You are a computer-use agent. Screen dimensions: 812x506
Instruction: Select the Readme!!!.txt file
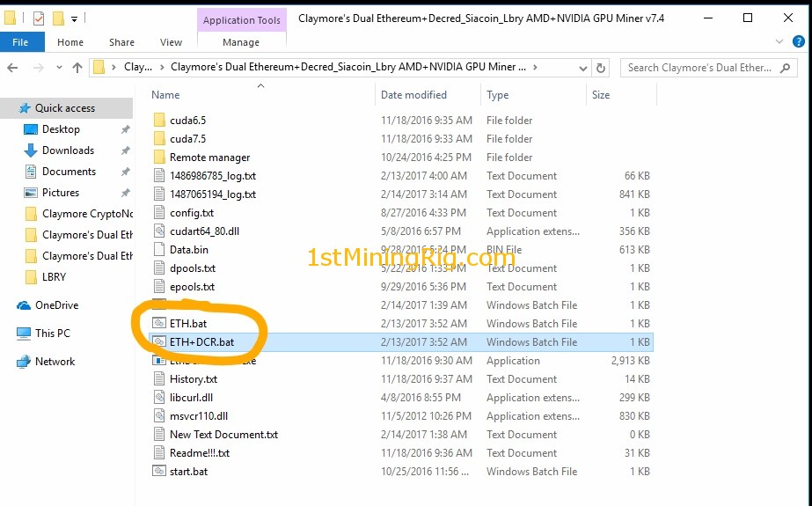click(x=200, y=453)
